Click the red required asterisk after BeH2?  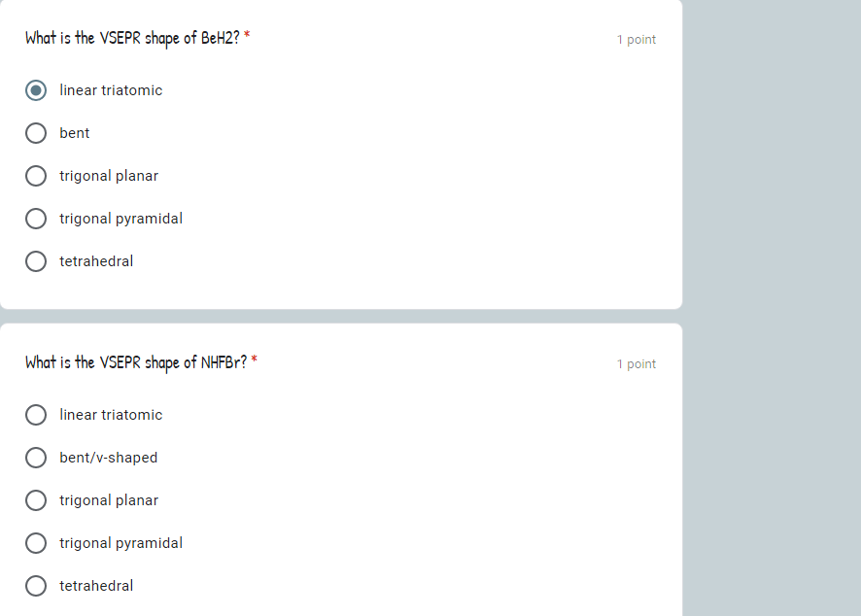click(x=247, y=35)
